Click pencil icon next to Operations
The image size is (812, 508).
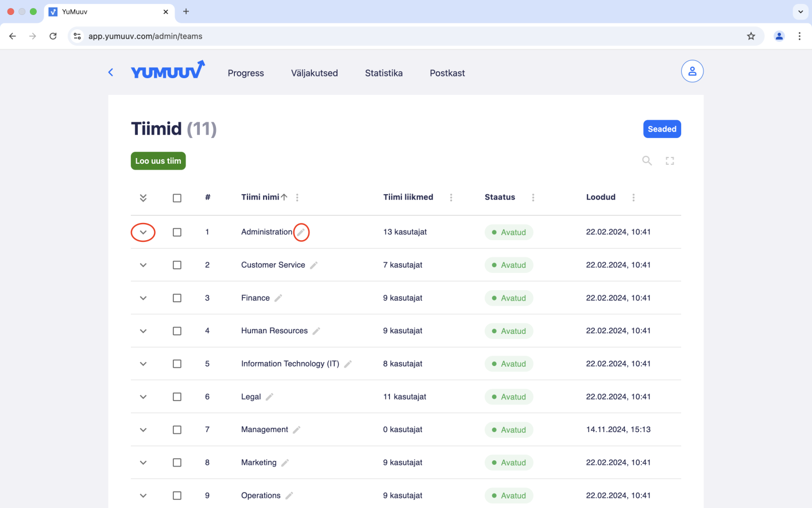pos(289,495)
